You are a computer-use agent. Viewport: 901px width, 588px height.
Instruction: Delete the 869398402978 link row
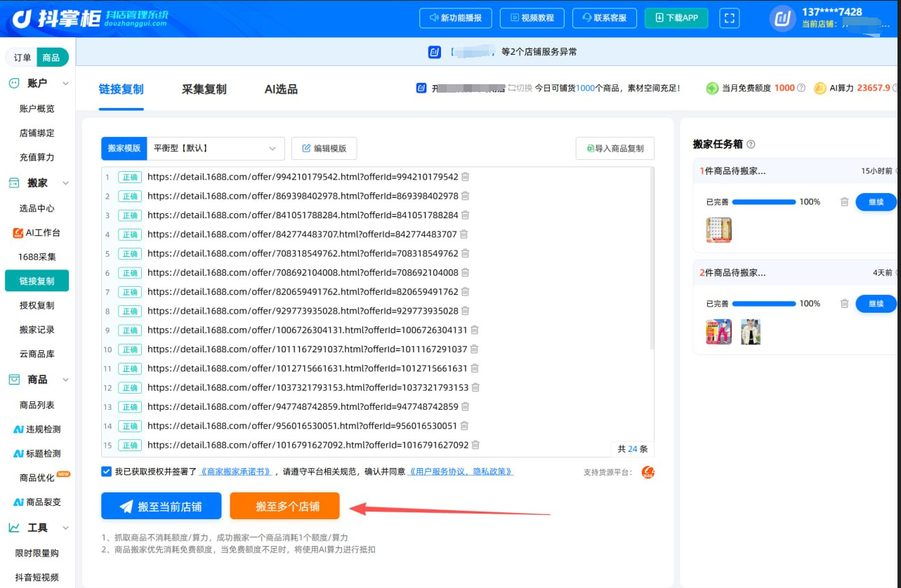click(465, 196)
